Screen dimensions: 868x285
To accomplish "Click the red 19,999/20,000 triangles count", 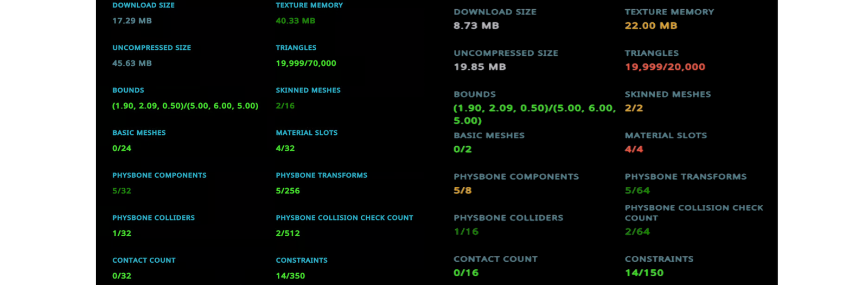I will 665,67.
